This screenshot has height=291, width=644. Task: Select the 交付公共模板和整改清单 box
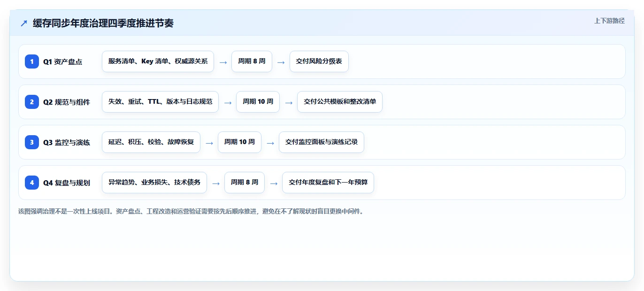[x=340, y=102]
